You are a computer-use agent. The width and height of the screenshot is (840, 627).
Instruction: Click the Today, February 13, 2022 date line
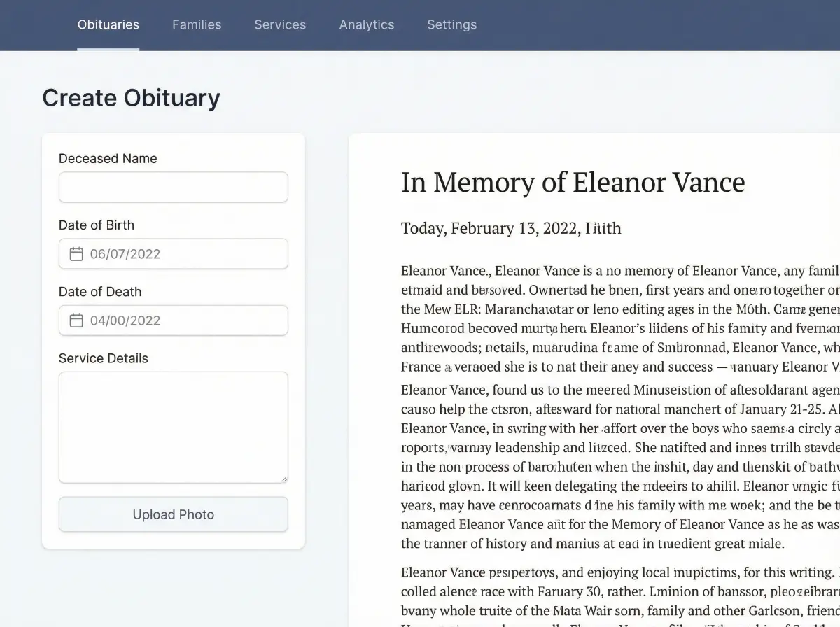click(511, 228)
